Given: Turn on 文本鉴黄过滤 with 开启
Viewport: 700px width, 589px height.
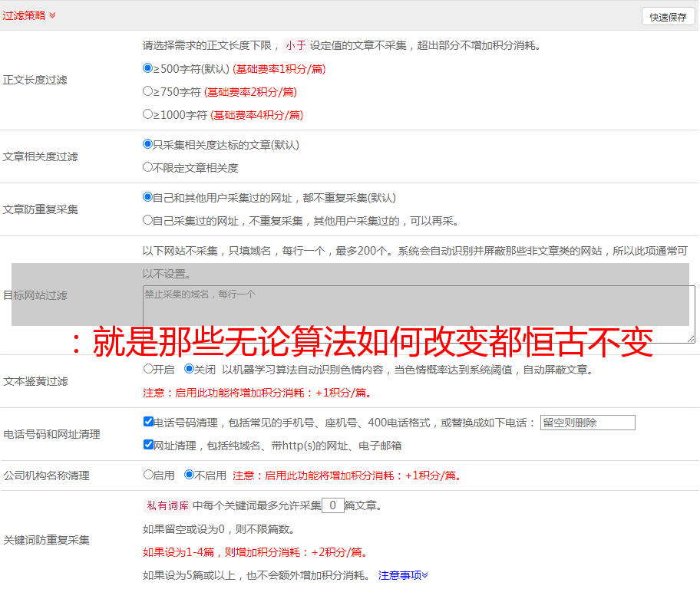Looking at the screenshot, I should [x=149, y=369].
